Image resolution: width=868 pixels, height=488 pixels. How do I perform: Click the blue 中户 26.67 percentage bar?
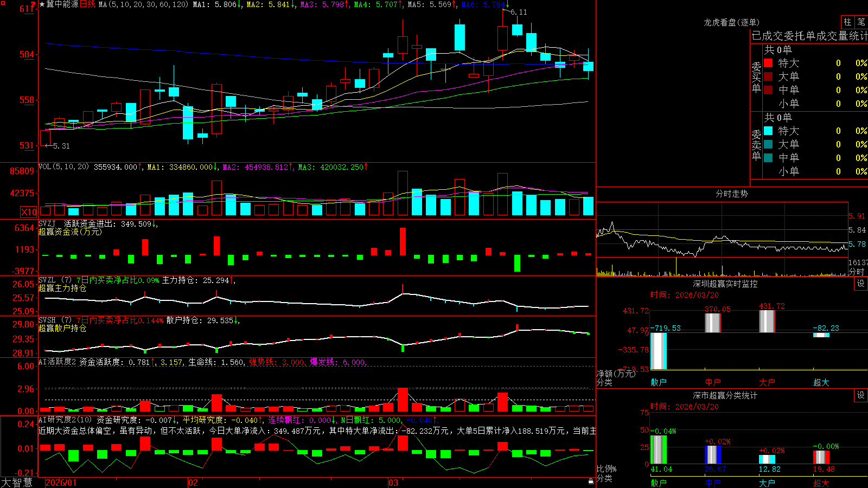(713, 455)
